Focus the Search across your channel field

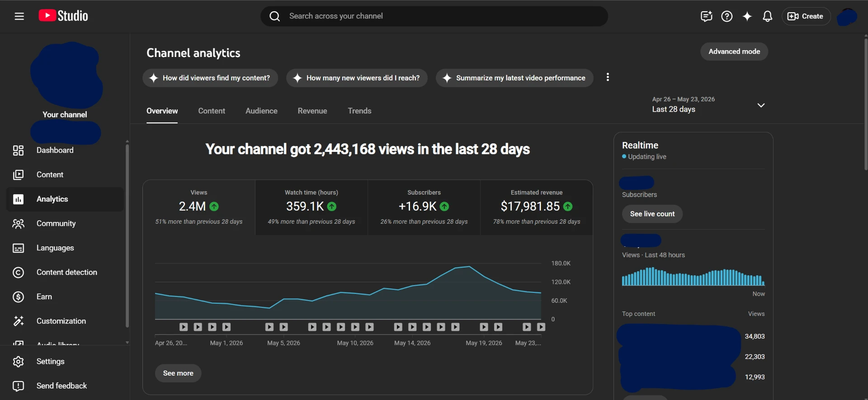[x=434, y=16]
